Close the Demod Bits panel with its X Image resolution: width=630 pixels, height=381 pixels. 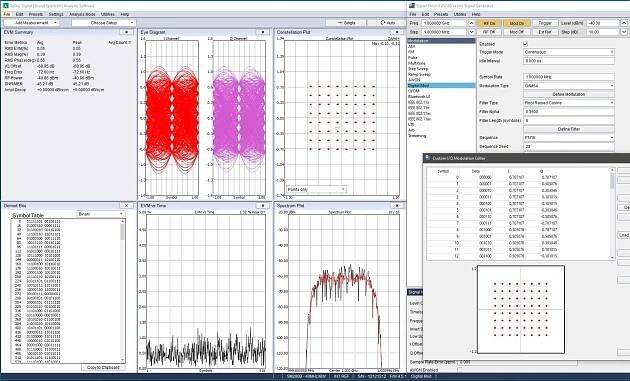click(x=127, y=206)
